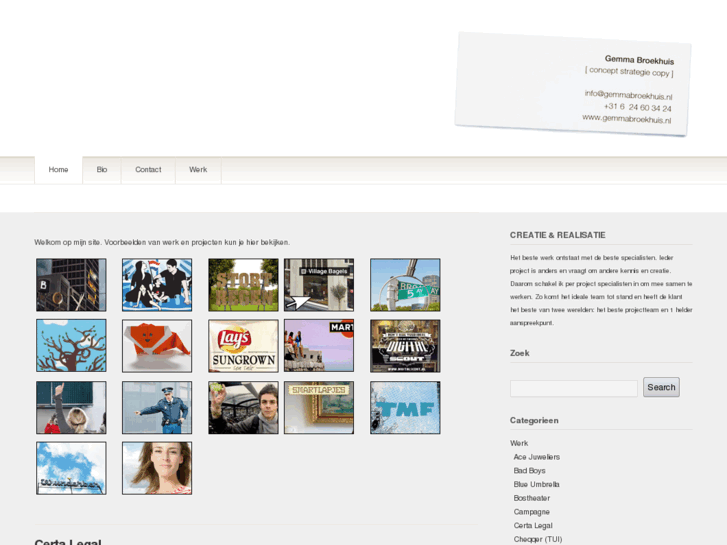
Task: Open the Contact page
Action: 148,170
